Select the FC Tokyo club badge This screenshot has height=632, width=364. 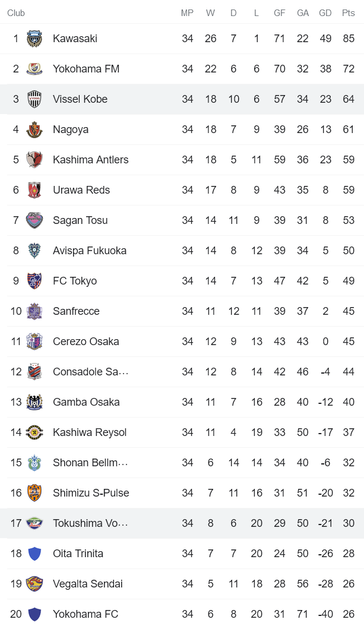(x=36, y=280)
